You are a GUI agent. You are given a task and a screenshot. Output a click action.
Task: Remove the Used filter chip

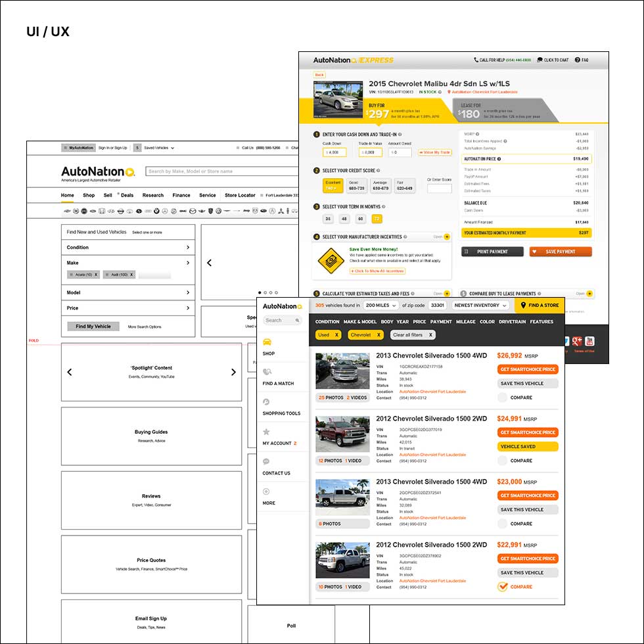point(336,334)
